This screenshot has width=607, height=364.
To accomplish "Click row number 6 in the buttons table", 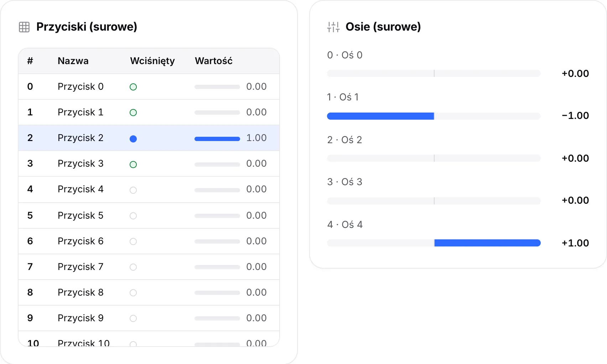I will (x=30, y=241).
